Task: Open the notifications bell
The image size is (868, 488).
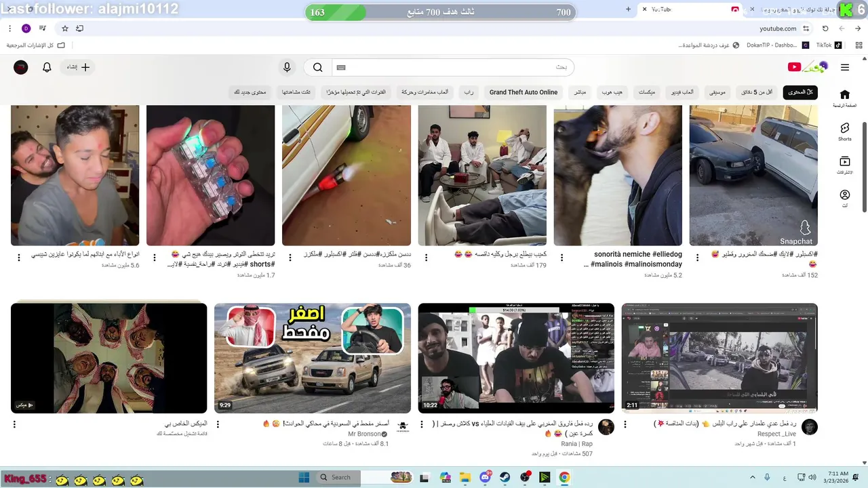Action: click(47, 67)
